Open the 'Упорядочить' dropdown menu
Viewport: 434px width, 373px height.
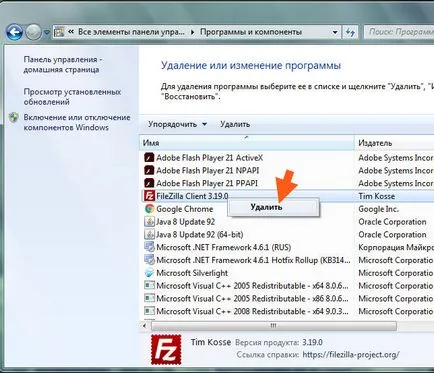(x=177, y=124)
